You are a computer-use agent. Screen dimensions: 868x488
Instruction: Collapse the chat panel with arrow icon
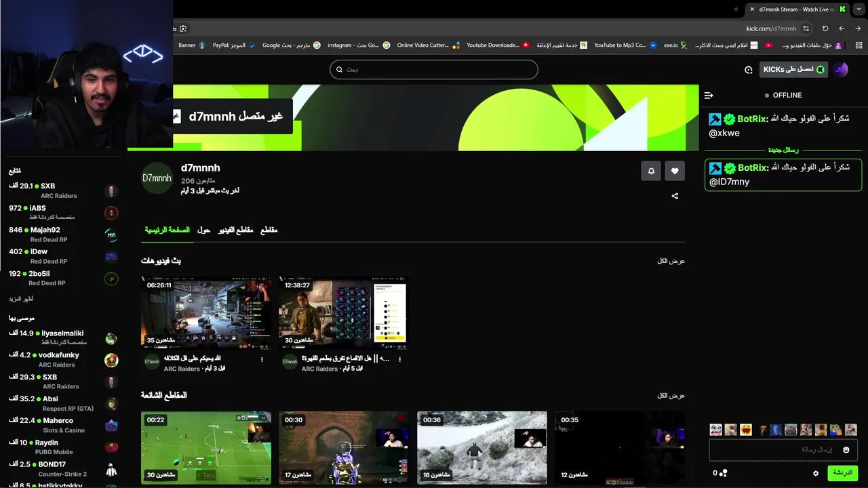tap(709, 96)
